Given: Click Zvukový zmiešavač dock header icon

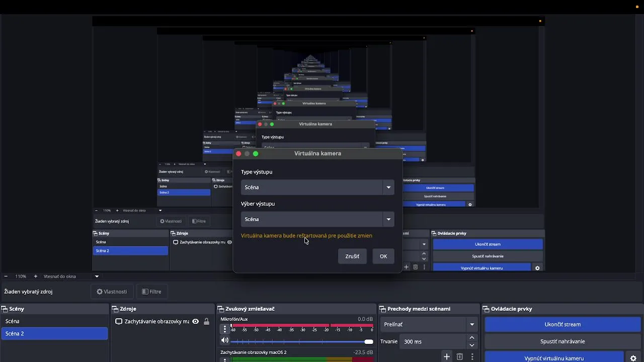Looking at the screenshot, I should tap(221, 309).
